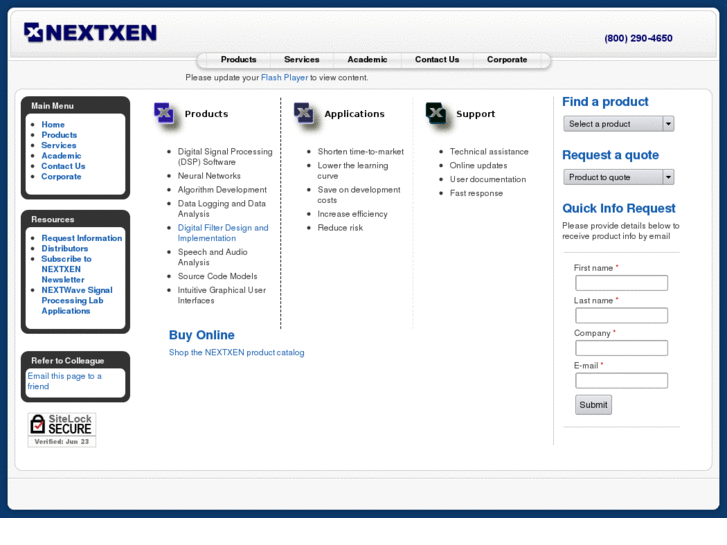Open Request Information under Resources
This screenshot has width=727, height=545.
coord(82,238)
